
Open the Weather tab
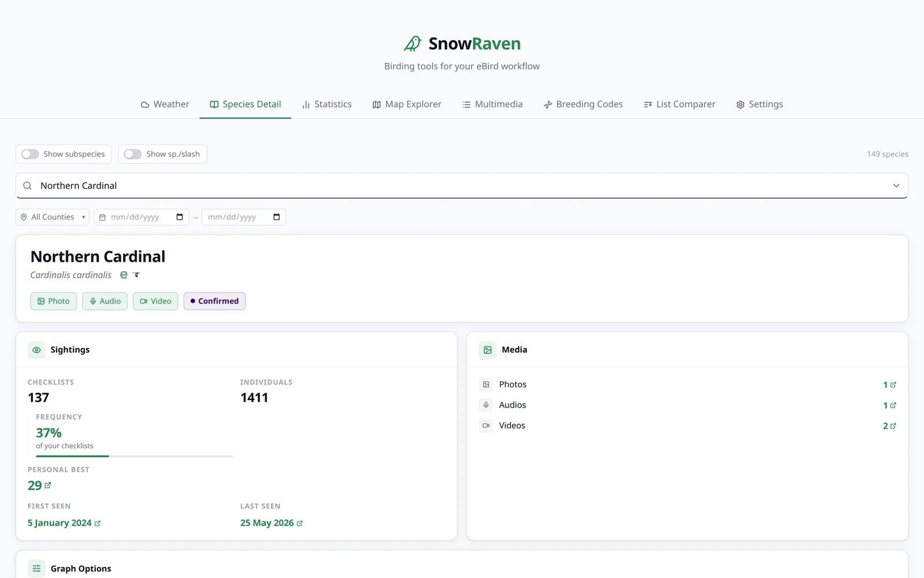(x=165, y=104)
